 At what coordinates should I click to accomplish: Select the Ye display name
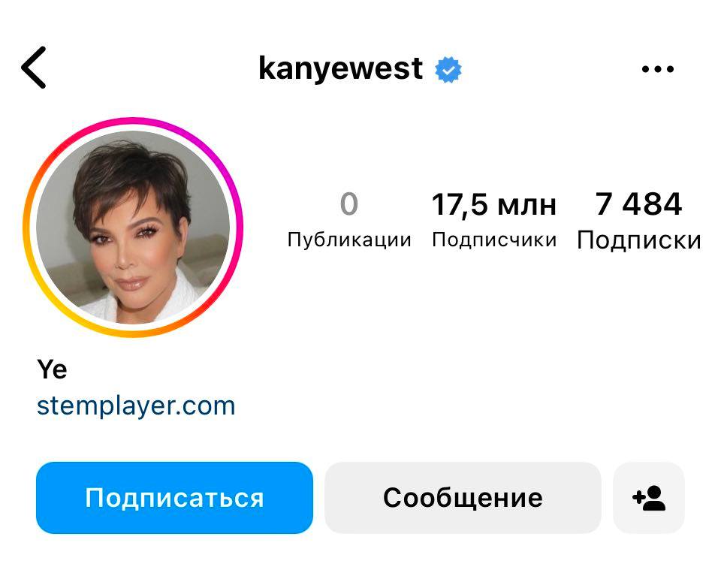[52, 369]
